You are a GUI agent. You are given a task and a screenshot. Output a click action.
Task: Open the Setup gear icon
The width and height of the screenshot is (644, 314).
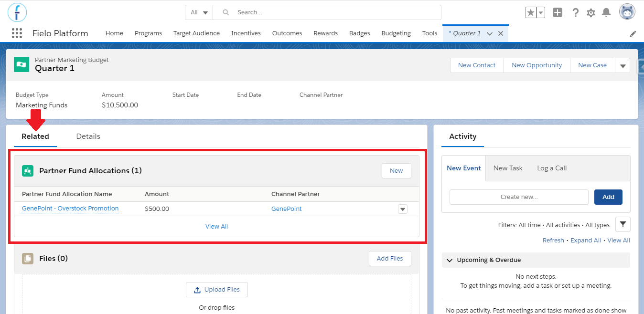[591, 12]
